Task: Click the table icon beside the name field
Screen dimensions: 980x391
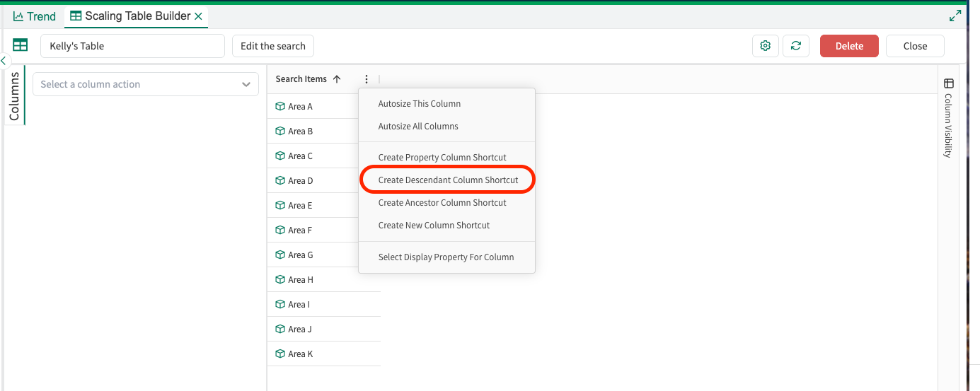Action: pos(21,45)
